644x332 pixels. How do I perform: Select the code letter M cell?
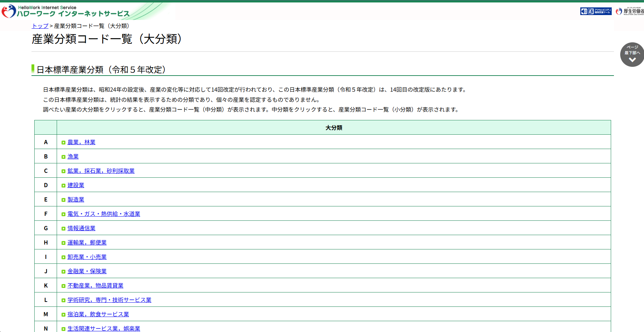tap(46, 314)
